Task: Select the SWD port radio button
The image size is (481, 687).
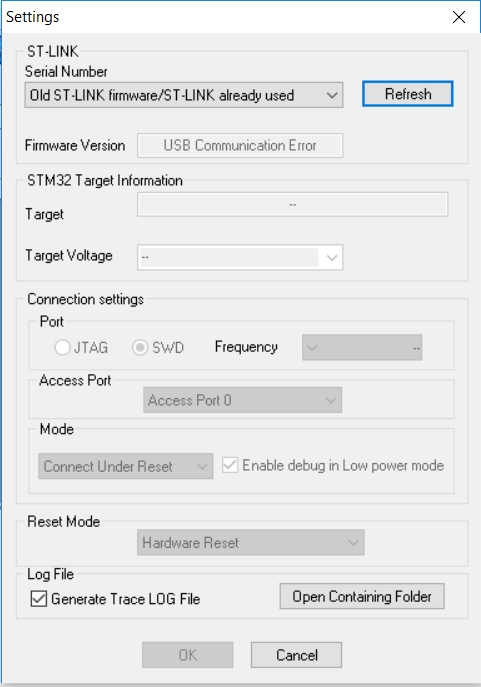Action: pyautogui.click(x=140, y=347)
